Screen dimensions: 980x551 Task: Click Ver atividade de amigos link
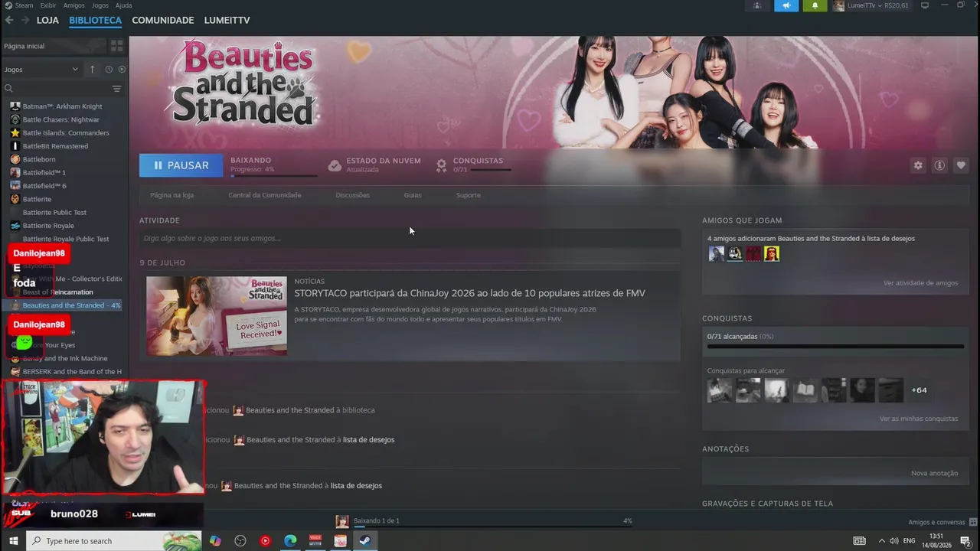coord(920,283)
